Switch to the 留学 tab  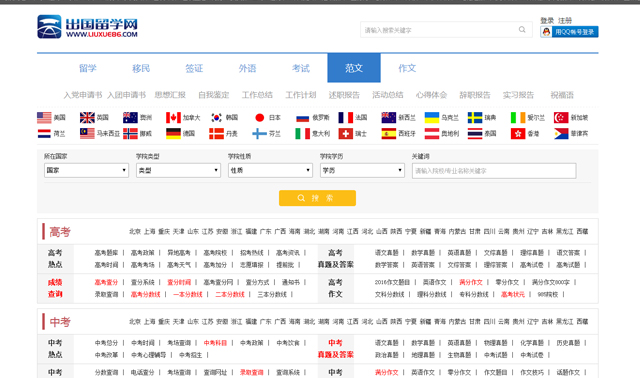88,68
